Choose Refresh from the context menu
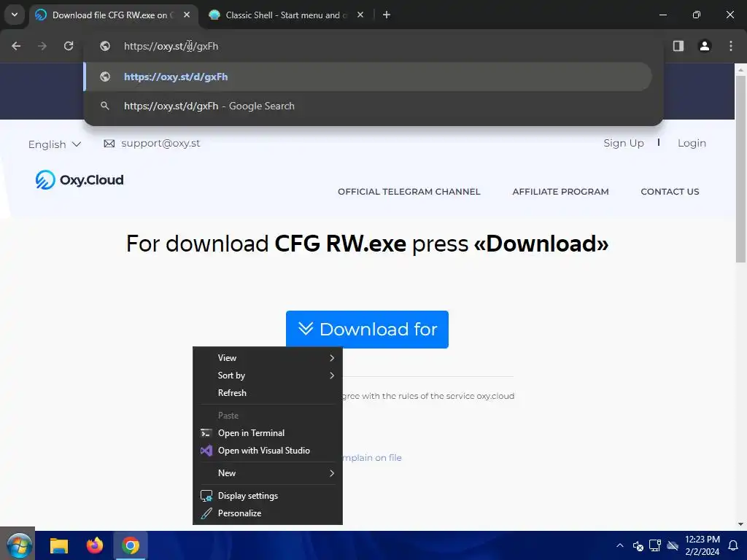Screen dimensions: 747x560 [x=267, y=393]
